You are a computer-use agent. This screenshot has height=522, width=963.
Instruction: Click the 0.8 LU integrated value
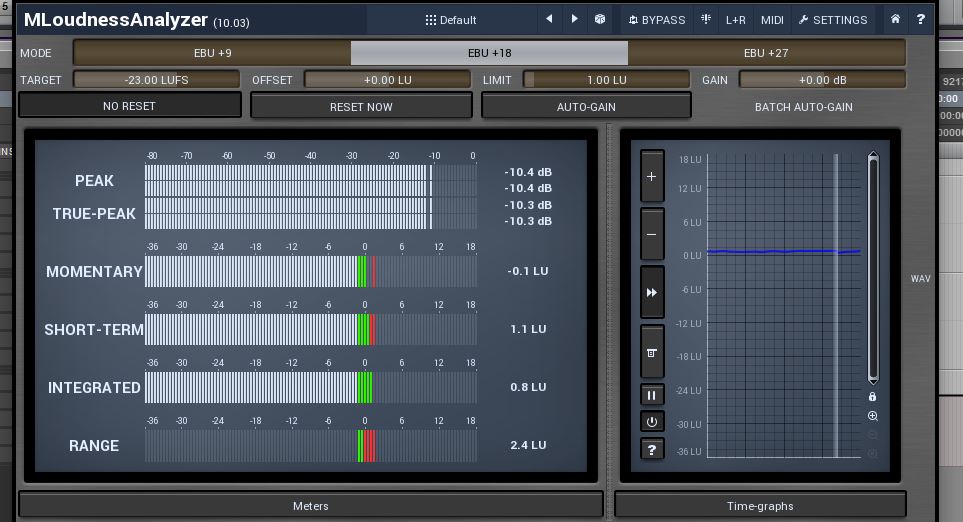(528, 387)
